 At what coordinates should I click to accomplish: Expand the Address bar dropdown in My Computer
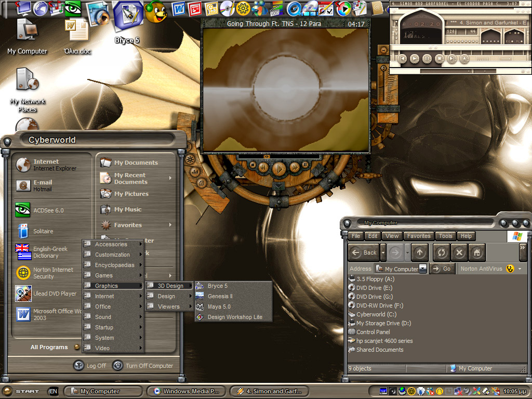tap(423, 269)
